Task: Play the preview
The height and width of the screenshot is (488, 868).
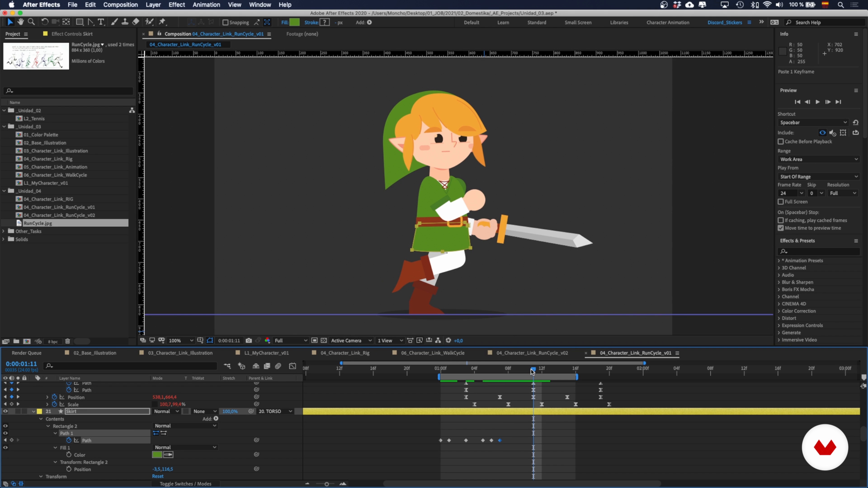Action: pyautogui.click(x=817, y=102)
